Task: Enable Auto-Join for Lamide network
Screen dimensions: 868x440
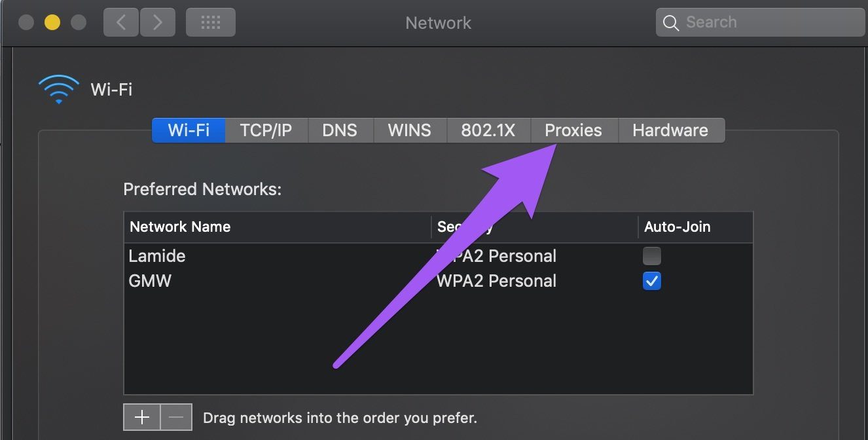Action: coord(652,255)
